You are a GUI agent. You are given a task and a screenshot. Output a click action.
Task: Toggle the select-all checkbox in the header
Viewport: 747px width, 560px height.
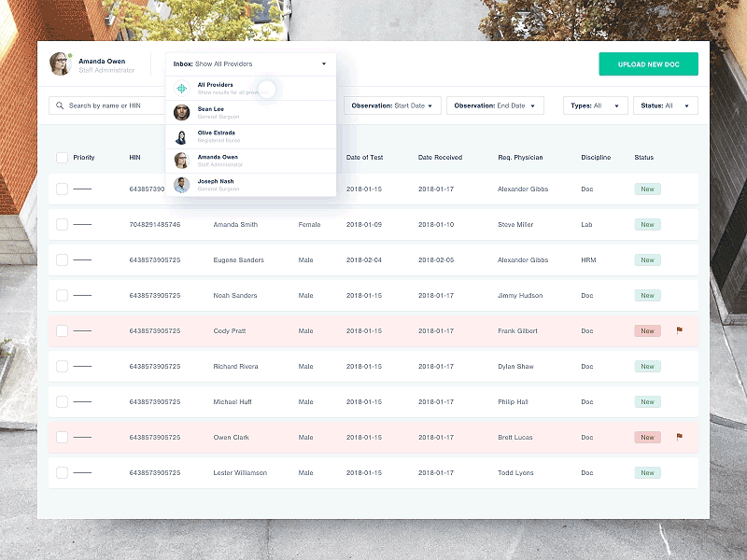[x=60, y=157]
